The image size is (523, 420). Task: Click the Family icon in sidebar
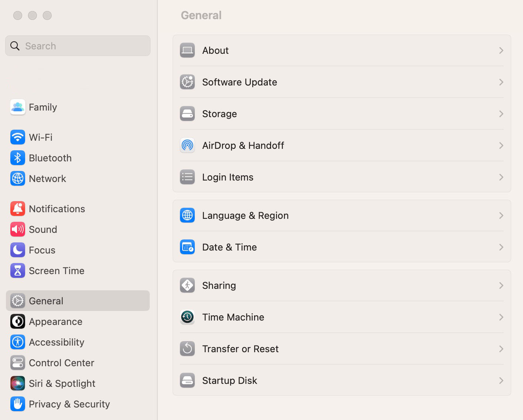coord(18,107)
